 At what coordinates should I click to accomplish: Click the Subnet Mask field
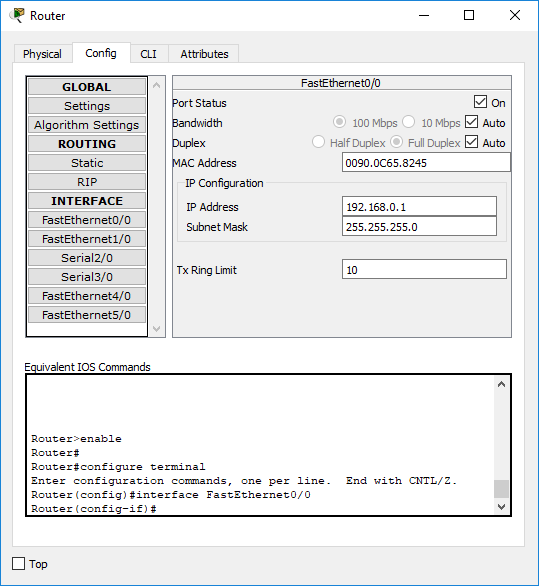[419, 227]
